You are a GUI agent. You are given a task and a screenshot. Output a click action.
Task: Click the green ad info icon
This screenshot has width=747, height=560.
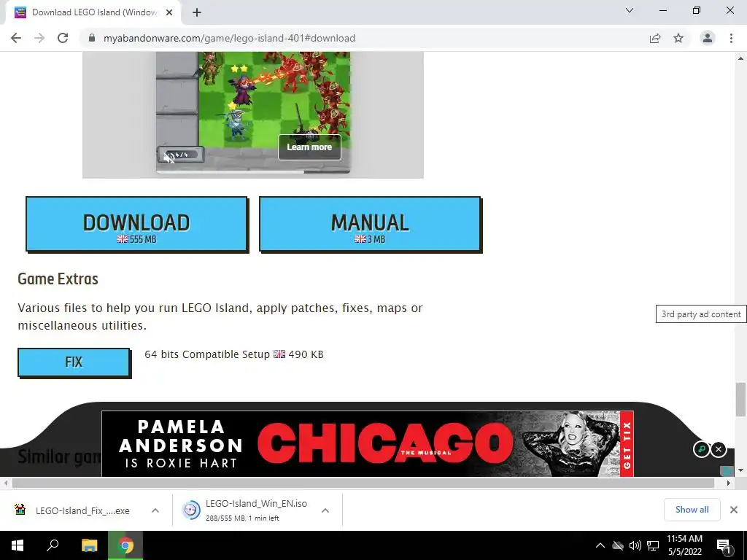(x=701, y=449)
